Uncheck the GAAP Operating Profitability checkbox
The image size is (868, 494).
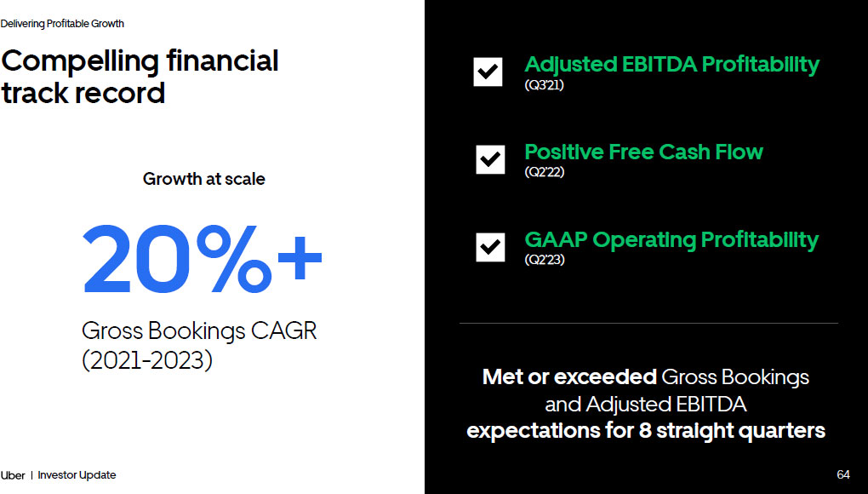click(x=489, y=246)
